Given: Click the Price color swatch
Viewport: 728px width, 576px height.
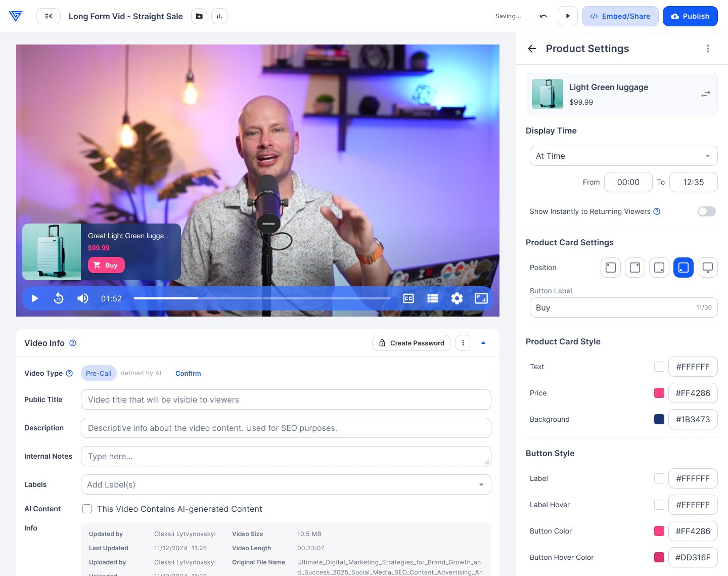Looking at the screenshot, I should click(x=659, y=393).
